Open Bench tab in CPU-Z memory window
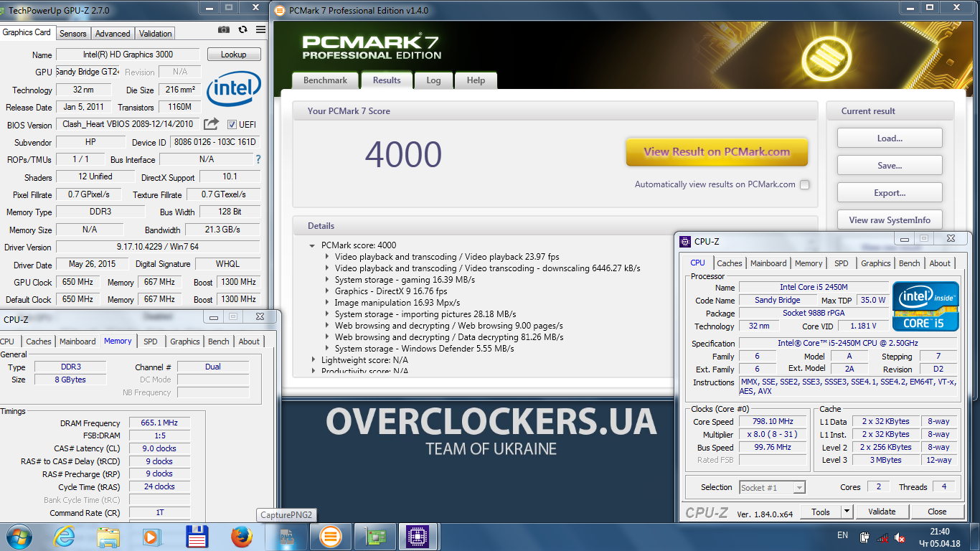 coord(219,342)
